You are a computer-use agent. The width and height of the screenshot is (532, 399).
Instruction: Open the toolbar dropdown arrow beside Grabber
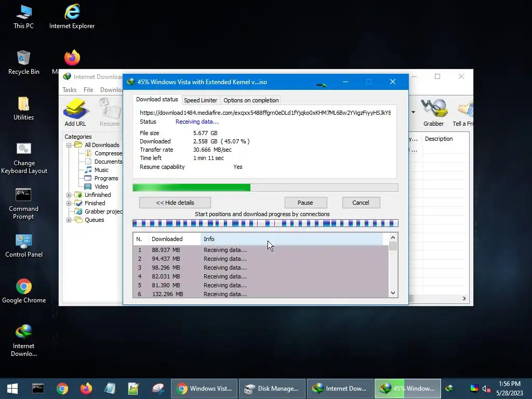413,112
